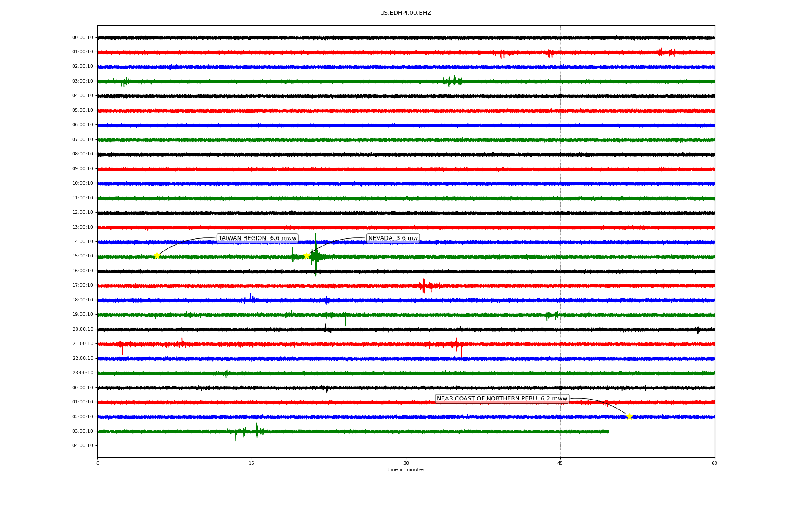Screen dimensions: 812x508
Task: Click the 30 tick on the x-axis
Action: (x=406, y=464)
